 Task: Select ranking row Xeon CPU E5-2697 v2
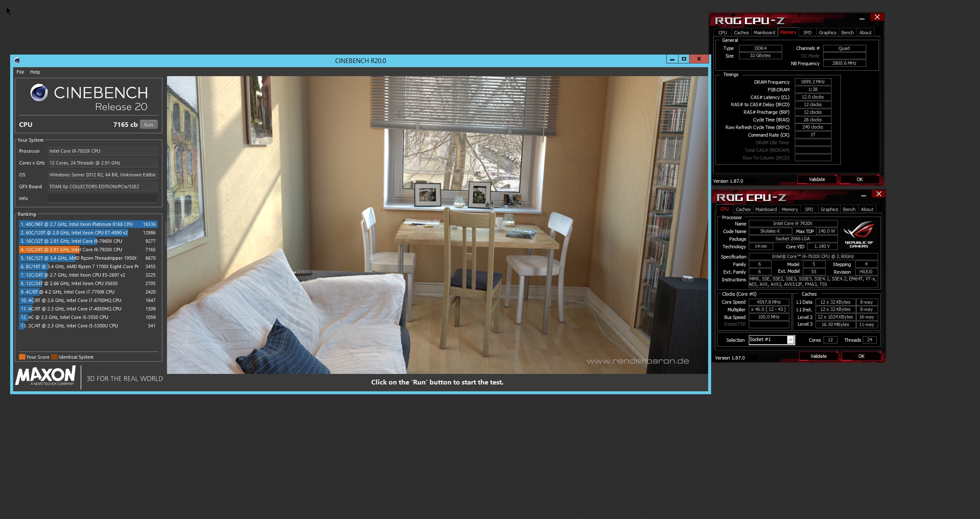(x=88, y=275)
